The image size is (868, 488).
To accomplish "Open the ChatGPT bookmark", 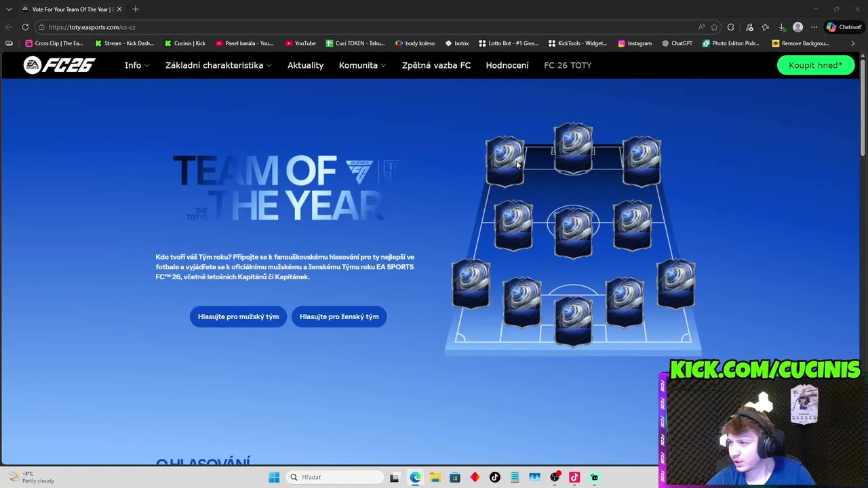I will coord(677,43).
